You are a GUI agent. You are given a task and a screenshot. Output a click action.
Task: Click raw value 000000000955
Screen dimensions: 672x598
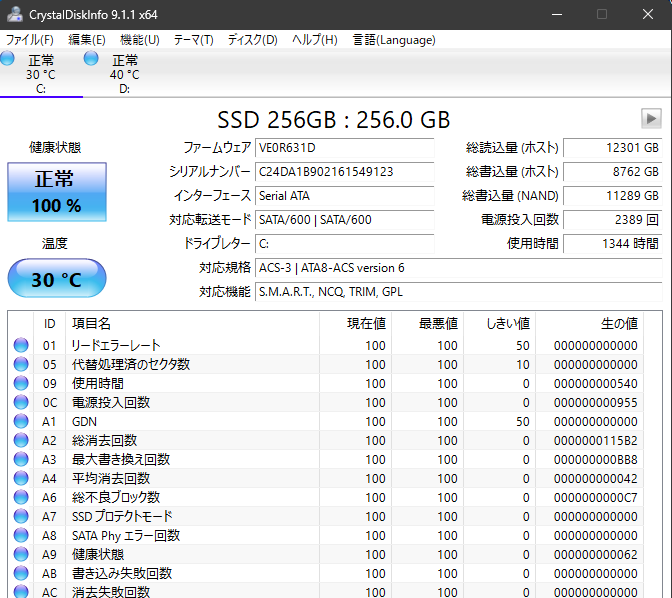(x=595, y=403)
